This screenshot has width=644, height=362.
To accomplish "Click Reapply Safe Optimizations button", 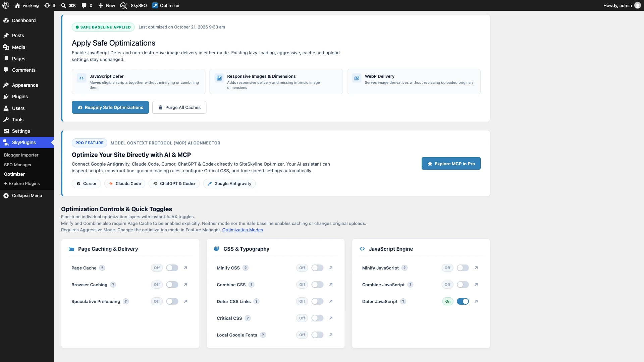I will pyautogui.click(x=110, y=107).
